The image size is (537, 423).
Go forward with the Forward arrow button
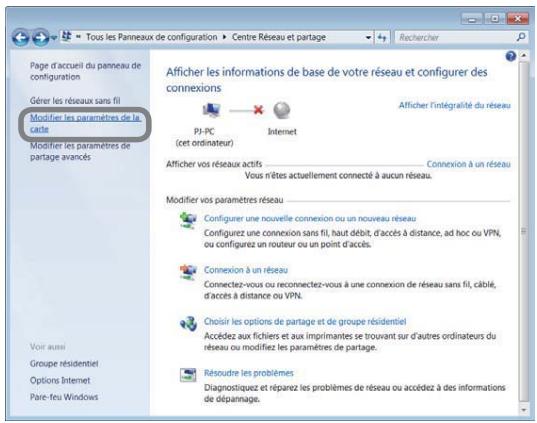(40, 38)
